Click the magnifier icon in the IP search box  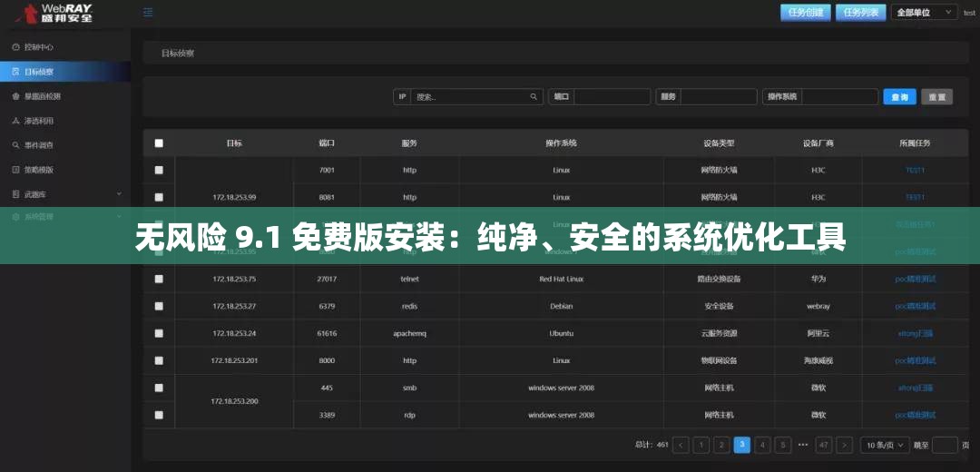click(534, 97)
